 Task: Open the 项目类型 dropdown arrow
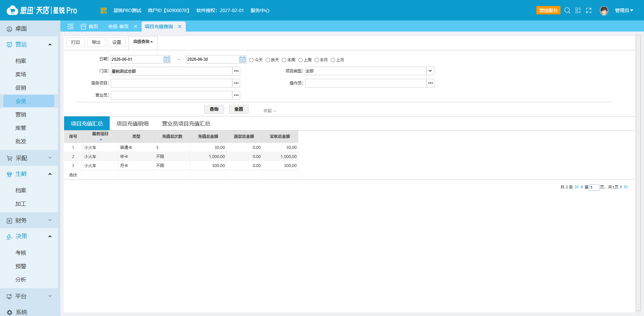(x=430, y=71)
